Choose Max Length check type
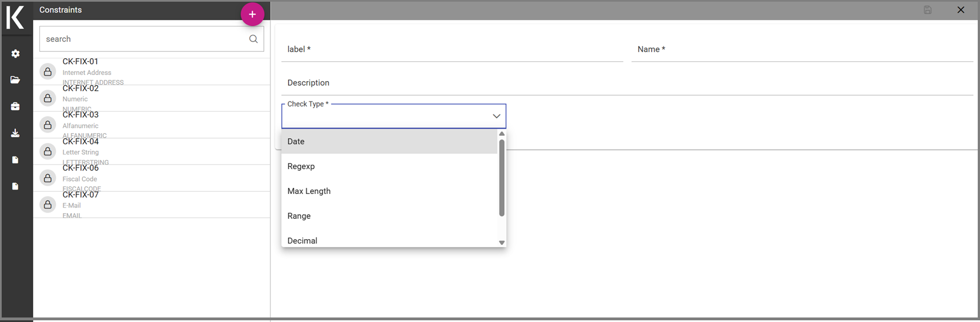This screenshot has height=322, width=980. pyautogui.click(x=389, y=191)
